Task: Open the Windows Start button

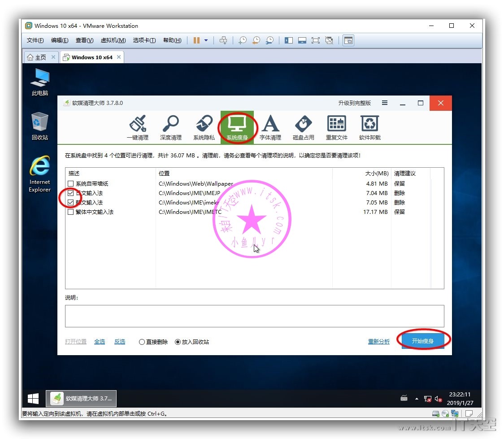Action: (33, 399)
